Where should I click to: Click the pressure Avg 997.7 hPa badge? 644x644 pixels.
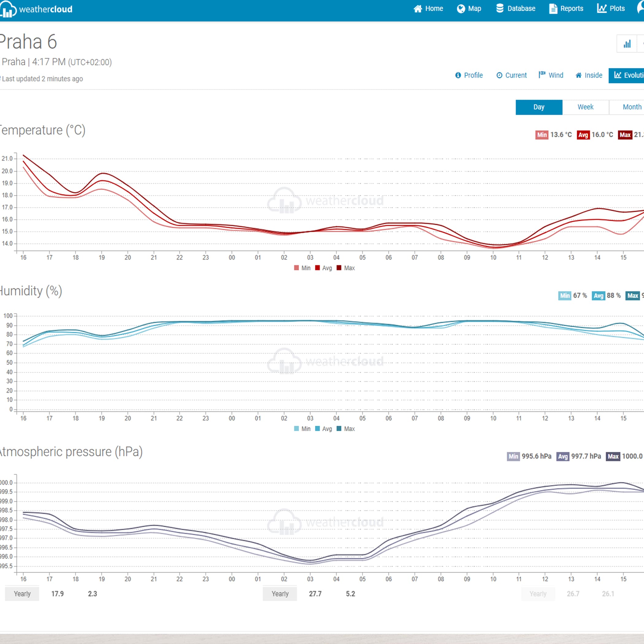coord(579,456)
